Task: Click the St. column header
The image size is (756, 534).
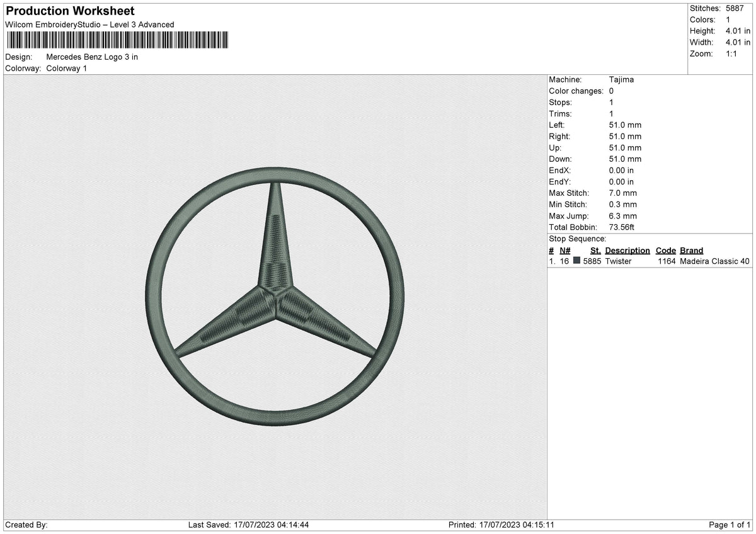Action: pyautogui.click(x=595, y=250)
